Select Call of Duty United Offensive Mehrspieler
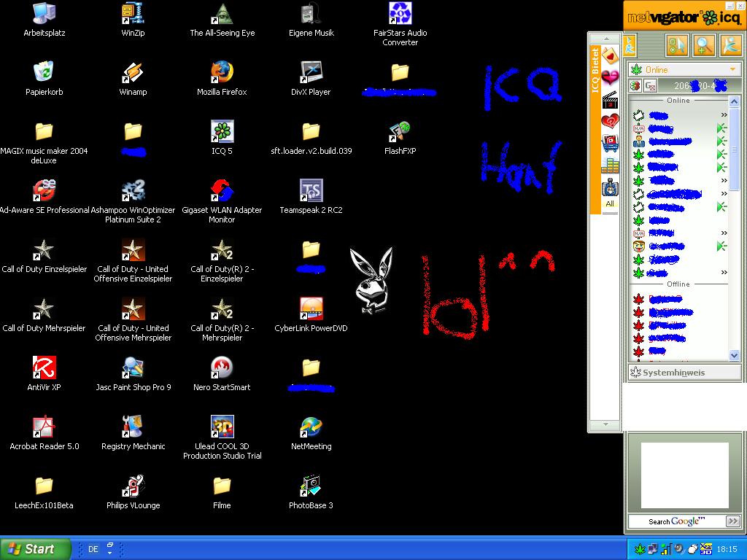747x560 pixels. tap(133, 319)
